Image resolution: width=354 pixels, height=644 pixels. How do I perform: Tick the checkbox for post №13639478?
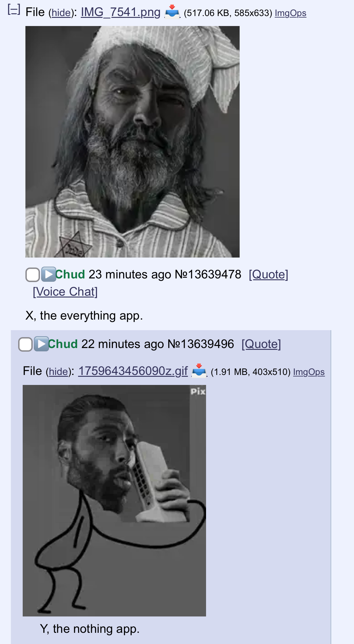coord(33,275)
